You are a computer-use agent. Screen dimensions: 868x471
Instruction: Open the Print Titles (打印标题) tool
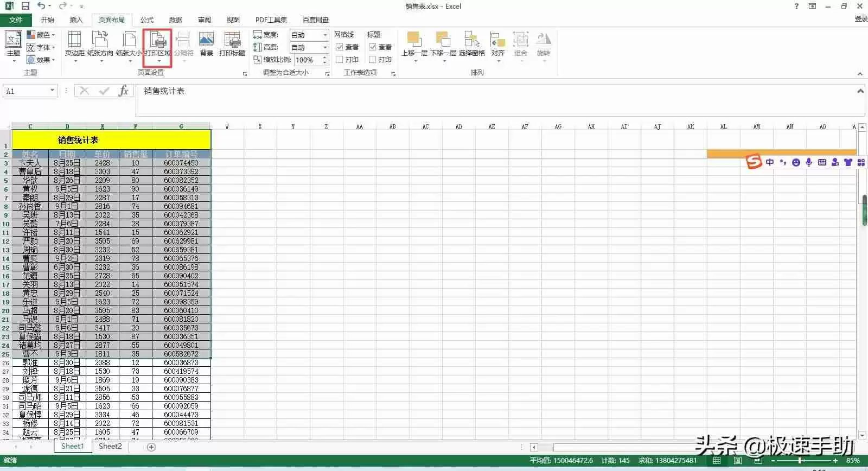232,41
